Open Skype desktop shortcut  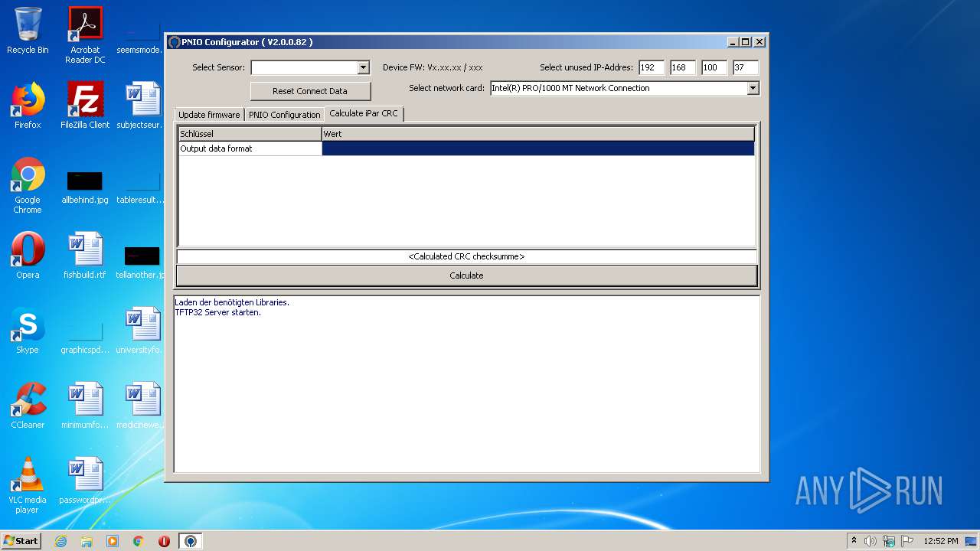tap(28, 331)
